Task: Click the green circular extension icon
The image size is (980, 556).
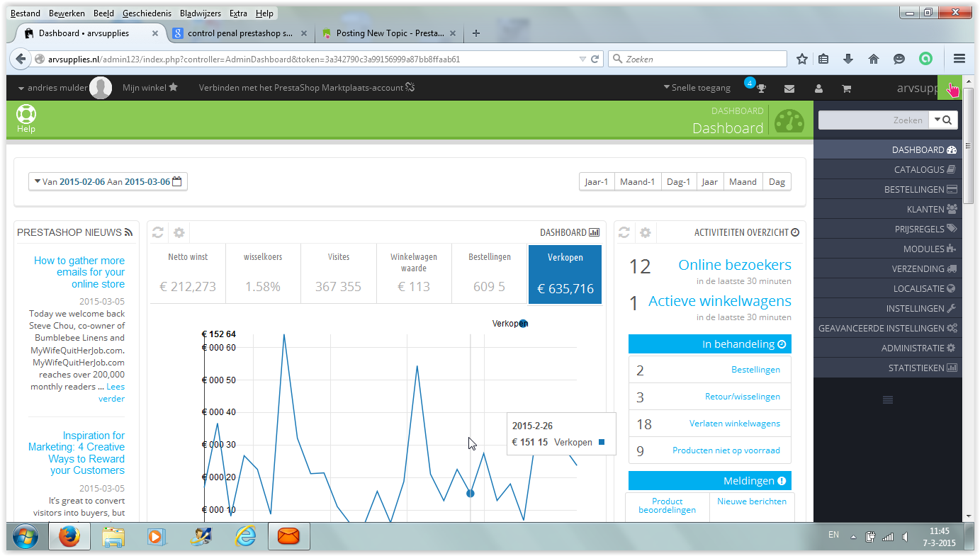Action: pyautogui.click(x=925, y=59)
